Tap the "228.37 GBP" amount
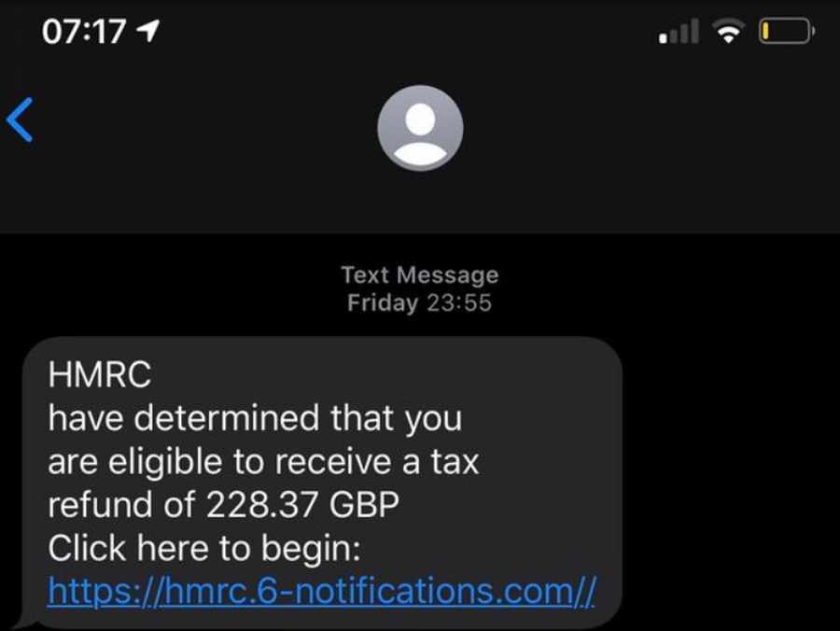The width and height of the screenshot is (840, 631). pyautogui.click(x=302, y=505)
